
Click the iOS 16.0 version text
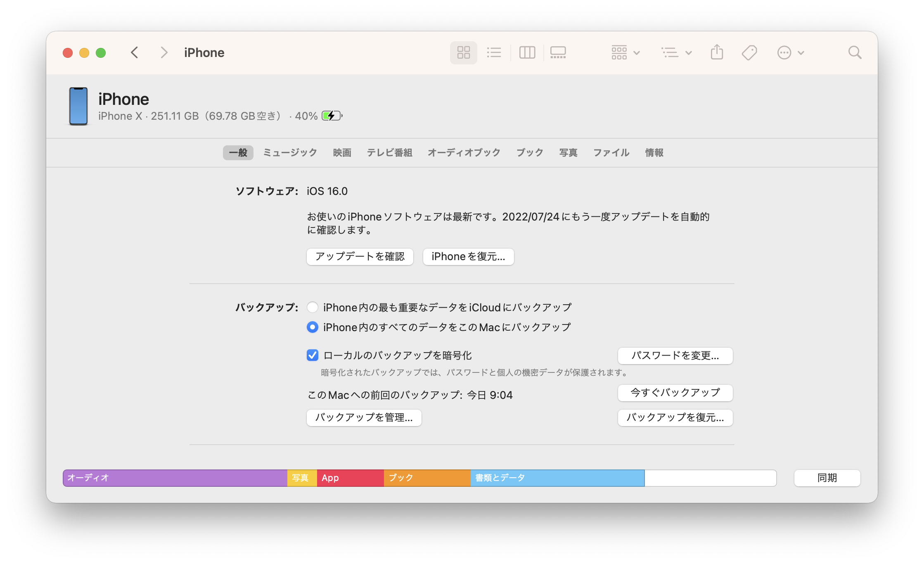[x=327, y=191]
